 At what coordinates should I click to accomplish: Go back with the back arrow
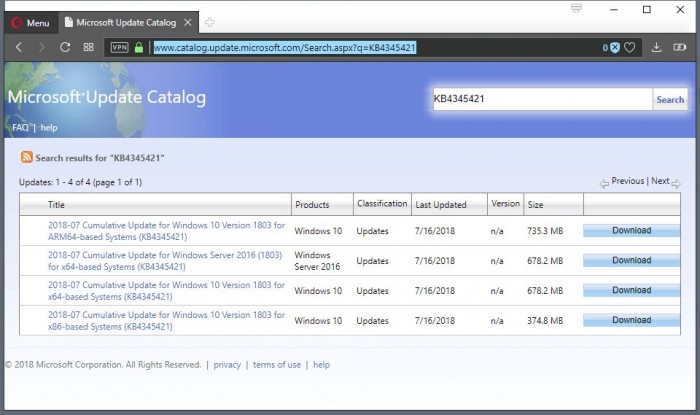(19, 47)
